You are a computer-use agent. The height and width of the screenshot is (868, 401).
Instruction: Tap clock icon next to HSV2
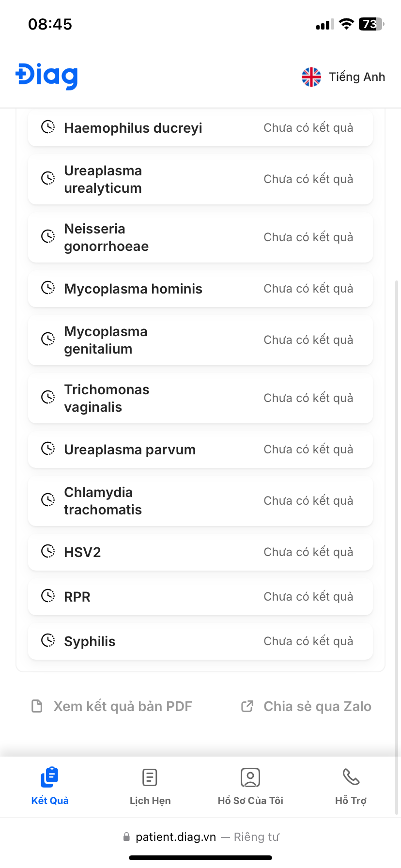click(x=48, y=552)
